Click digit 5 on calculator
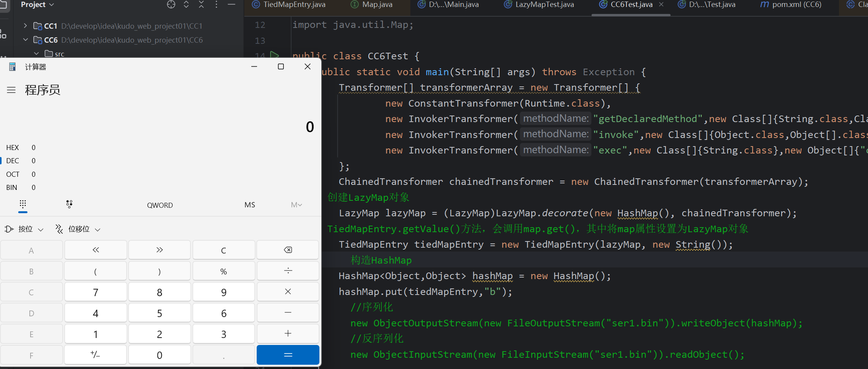868x369 pixels. (x=160, y=313)
